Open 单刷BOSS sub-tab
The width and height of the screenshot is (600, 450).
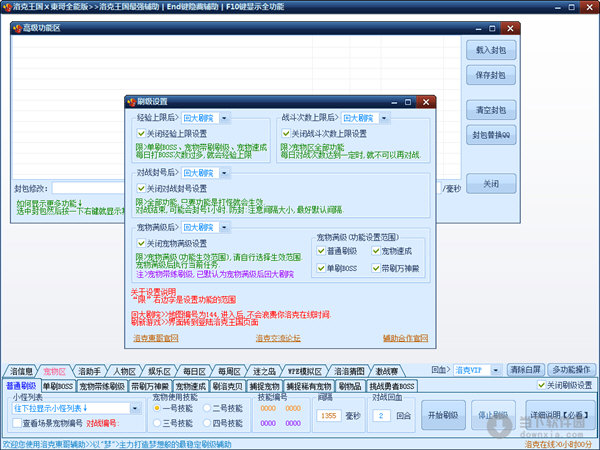click(x=58, y=386)
